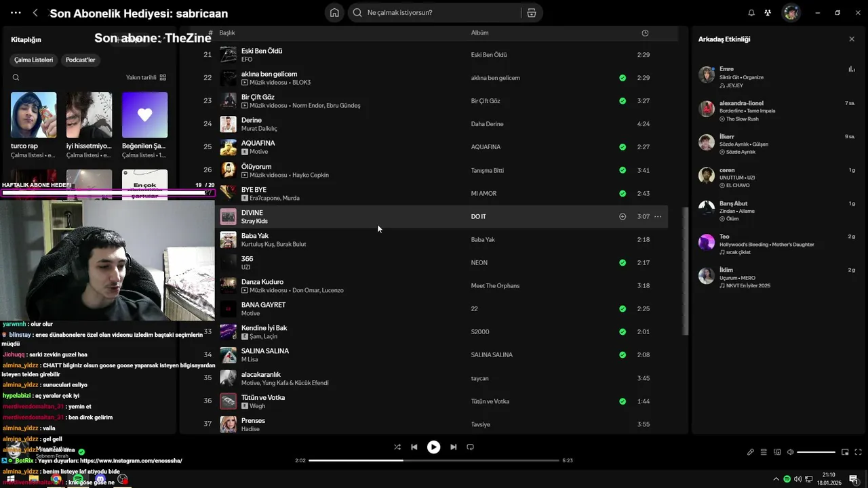
Task: Open 'sıcak çikiat' playlist under Teo
Action: pyautogui.click(x=738, y=252)
